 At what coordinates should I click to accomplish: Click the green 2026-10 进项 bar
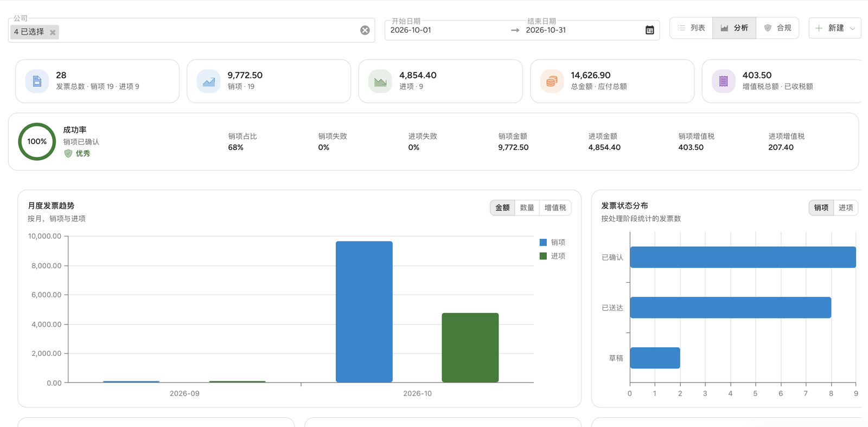point(470,348)
